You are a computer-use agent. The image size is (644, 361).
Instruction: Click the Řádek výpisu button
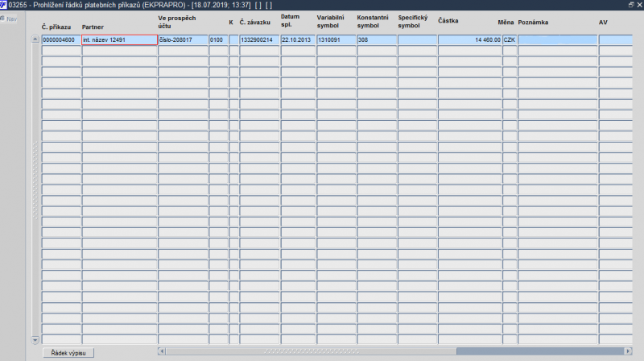coord(68,353)
